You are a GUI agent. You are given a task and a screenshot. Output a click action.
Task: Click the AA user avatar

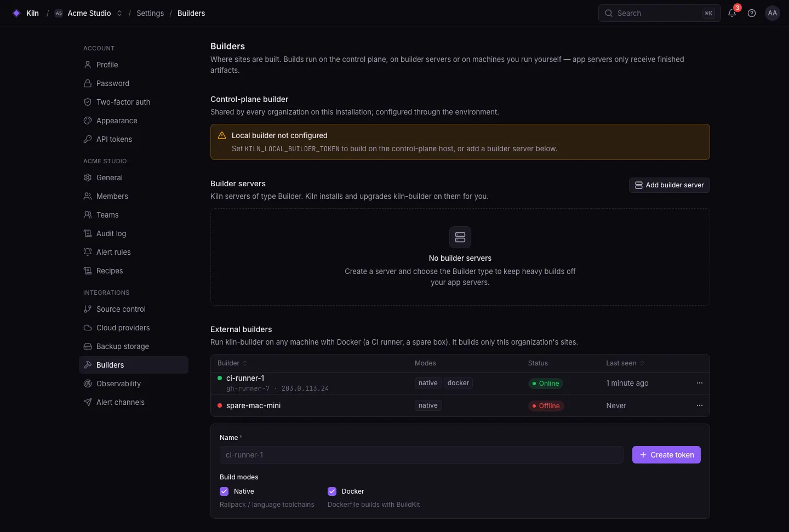(x=773, y=13)
